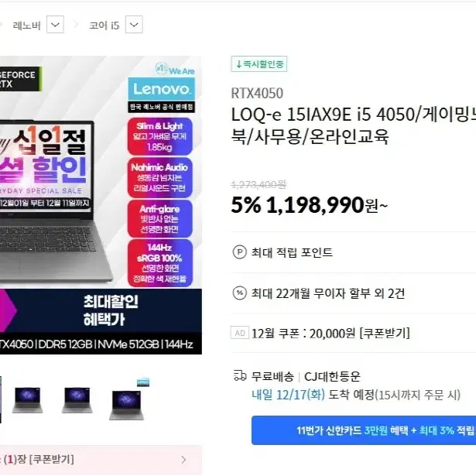
Task: Click 쿠폰받기 next to 12월 쿠폰
Action: tap(385, 334)
